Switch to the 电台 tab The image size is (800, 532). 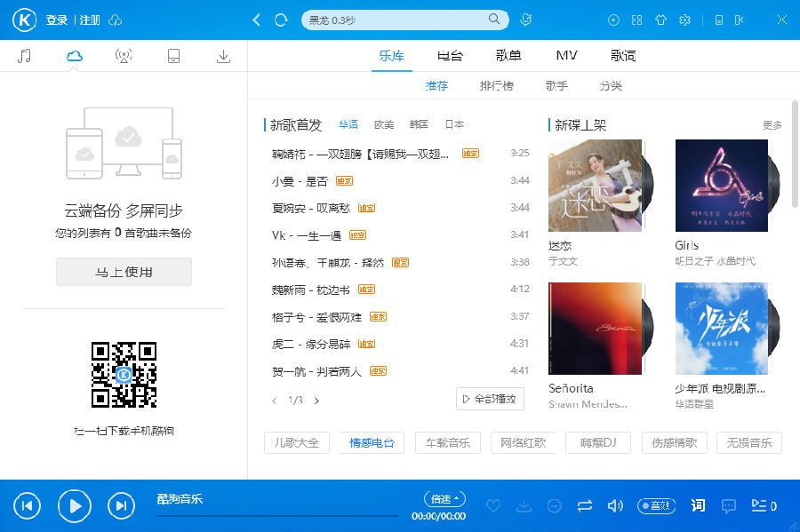(x=450, y=56)
